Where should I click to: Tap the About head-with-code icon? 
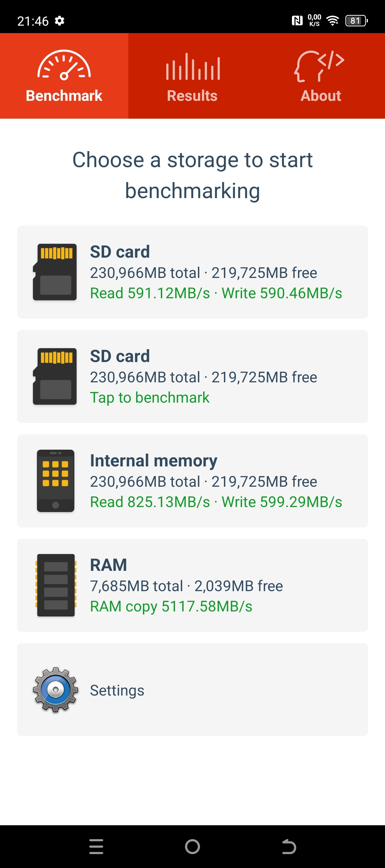coord(319,66)
